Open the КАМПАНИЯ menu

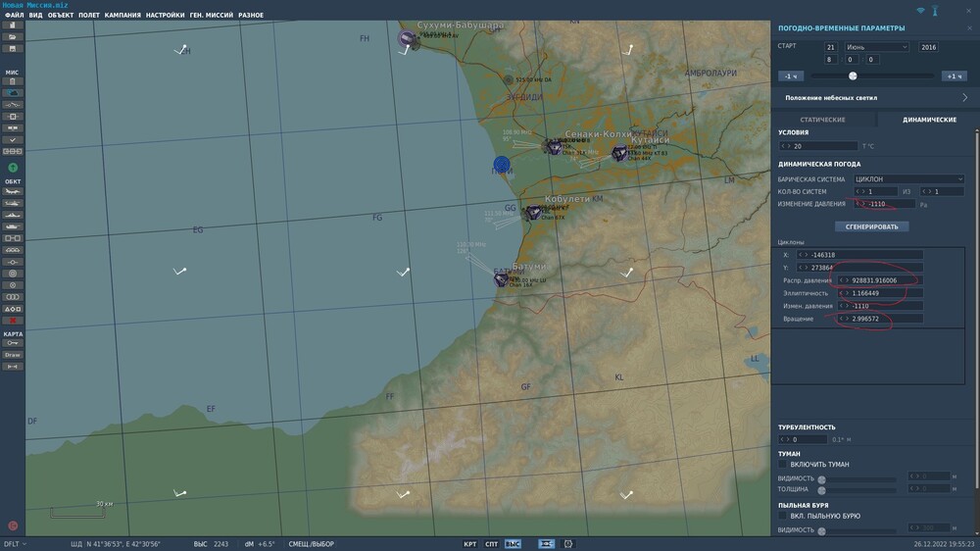[122, 15]
